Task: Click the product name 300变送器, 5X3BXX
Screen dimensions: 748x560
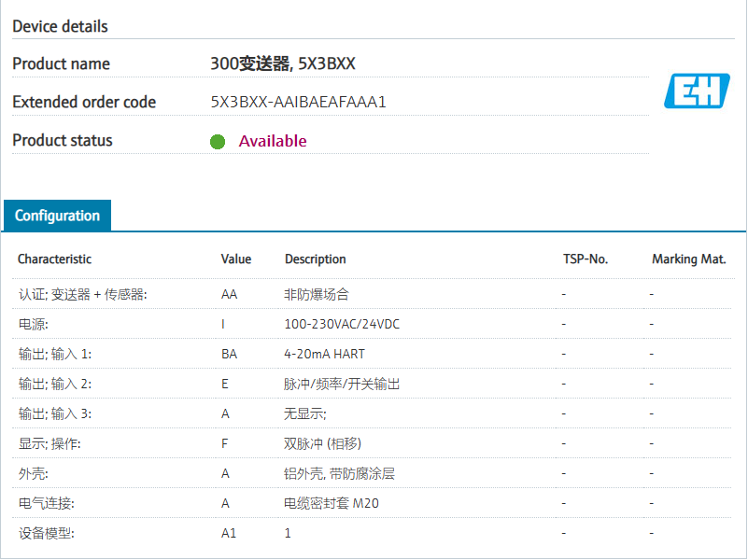Action: [282, 63]
